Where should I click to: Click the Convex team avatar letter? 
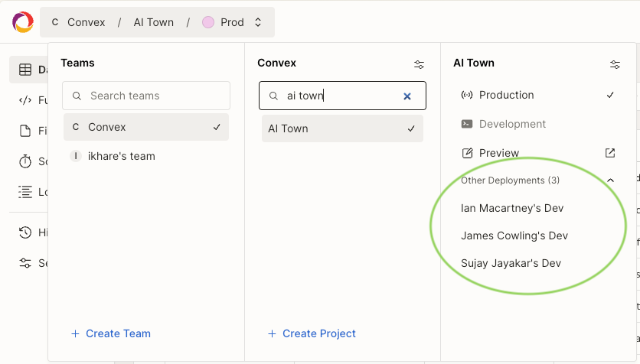click(x=76, y=127)
